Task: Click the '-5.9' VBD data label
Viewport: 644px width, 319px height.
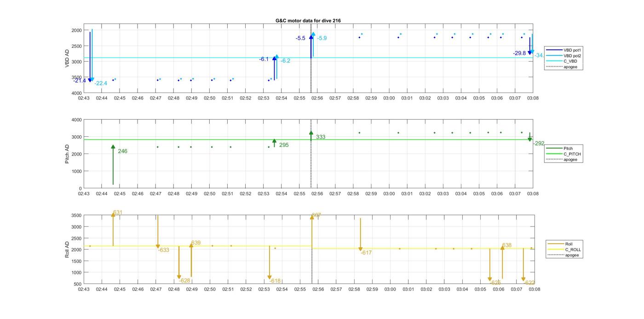Action: (322, 38)
